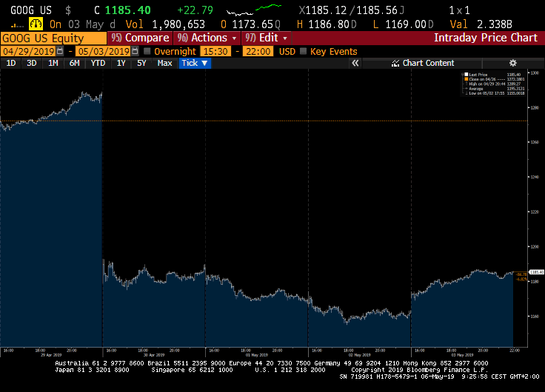Open the Edit dropdown menu
The image size is (545, 392).
point(266,38)
